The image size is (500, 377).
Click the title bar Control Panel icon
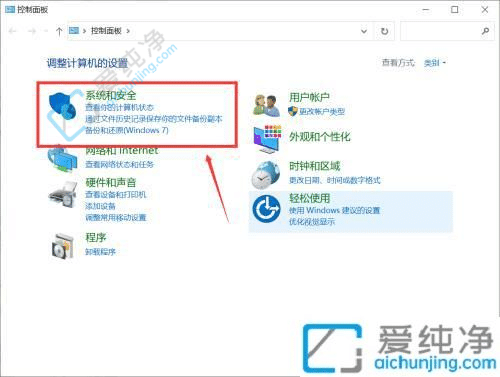(x=10, y=10)
